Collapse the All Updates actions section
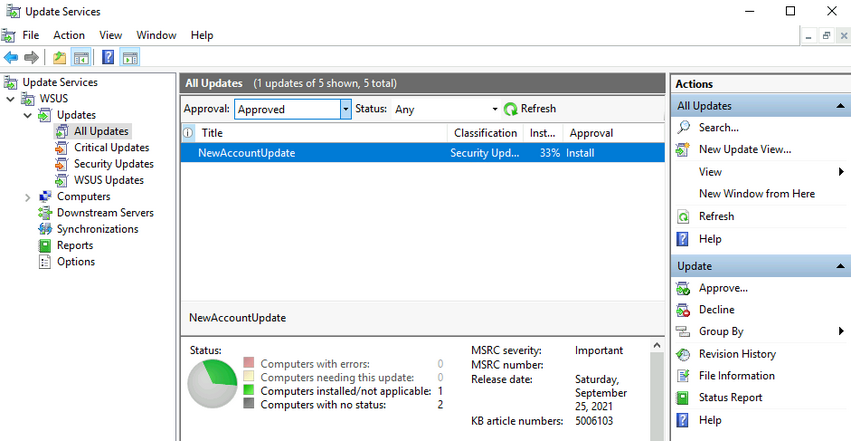The height and width of the screenshot is (441, 851). (840, 106)
